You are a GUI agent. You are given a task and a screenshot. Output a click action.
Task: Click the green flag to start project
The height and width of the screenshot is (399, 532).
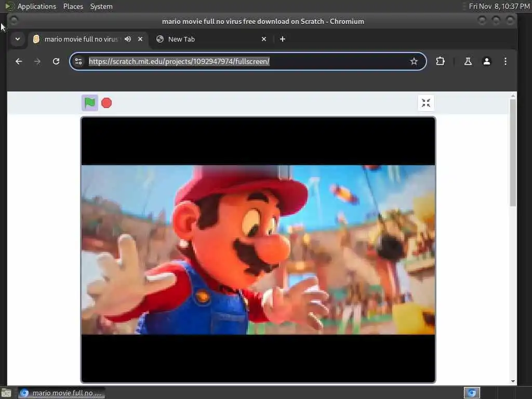[x=89, y=103]
